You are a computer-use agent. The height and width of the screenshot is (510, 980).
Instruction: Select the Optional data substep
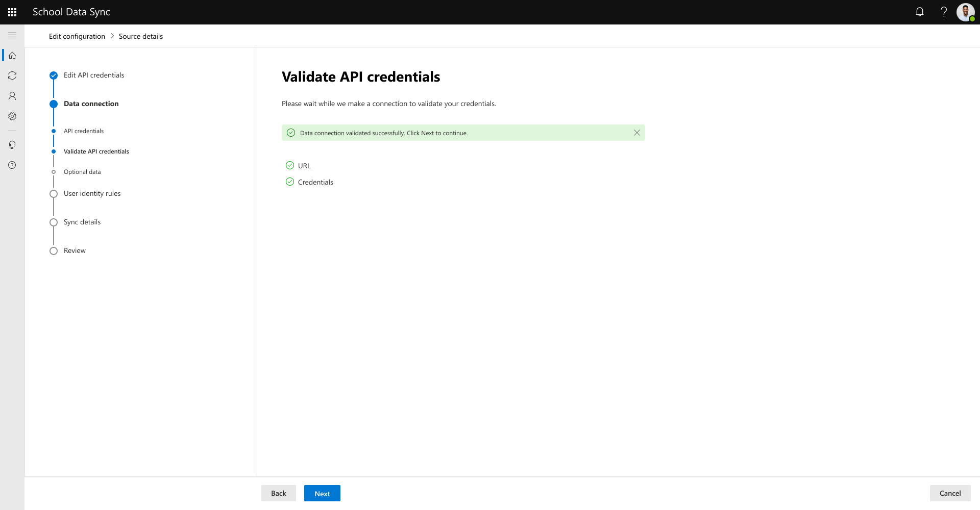(x=82, y=172)
